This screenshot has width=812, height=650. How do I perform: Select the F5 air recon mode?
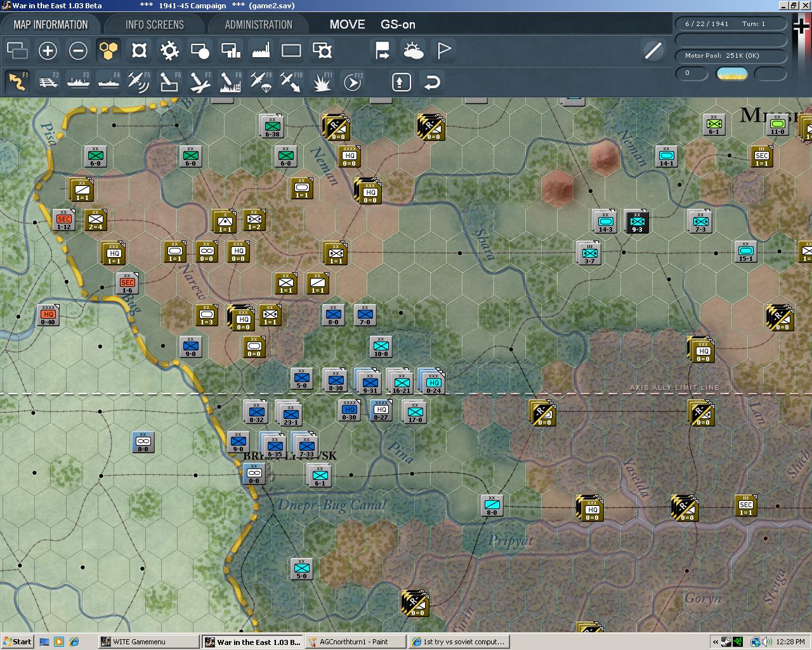pos(139,82)
